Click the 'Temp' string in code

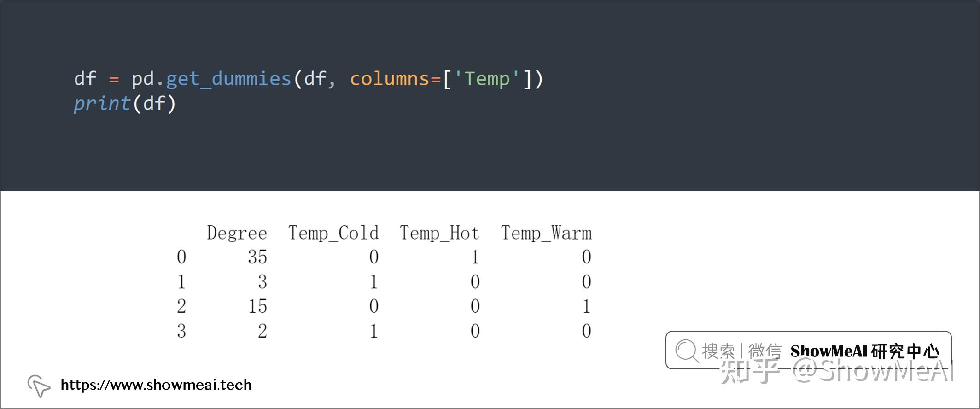[487, 79]
